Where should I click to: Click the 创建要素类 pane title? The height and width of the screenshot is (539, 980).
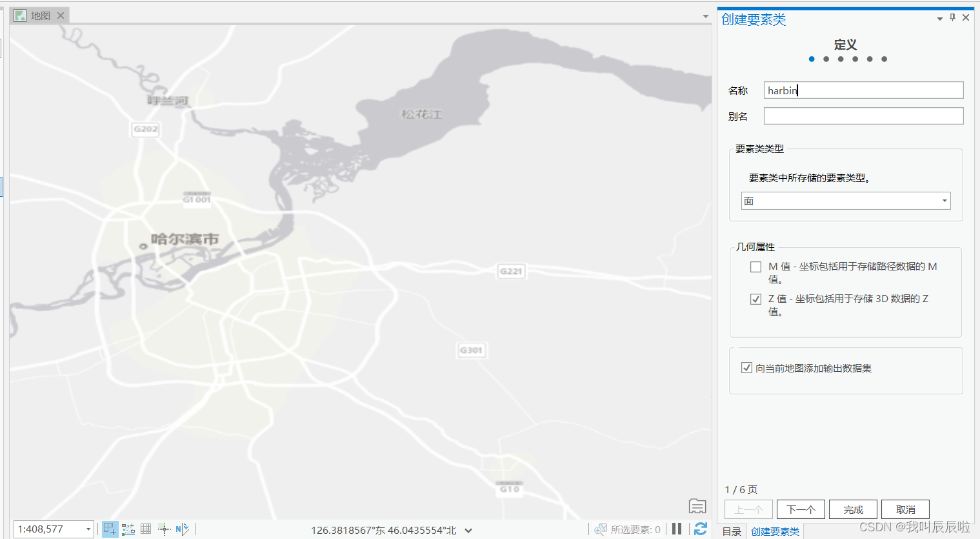754,19
